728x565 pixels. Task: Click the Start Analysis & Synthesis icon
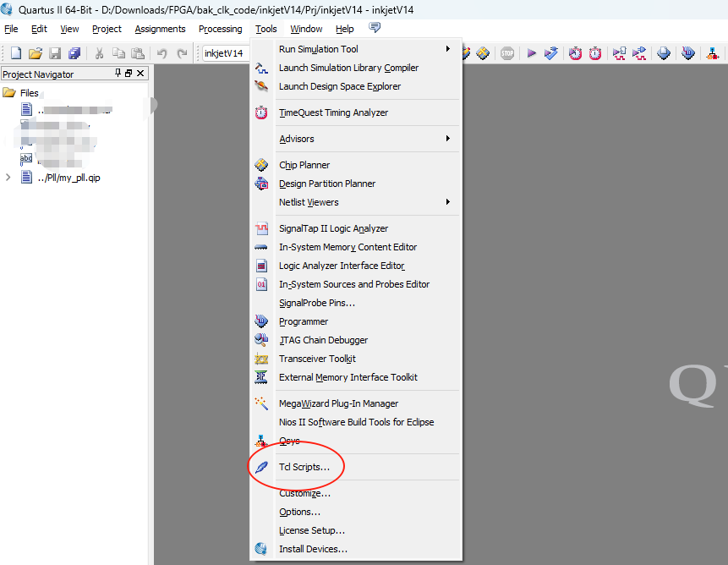[551, 53]
